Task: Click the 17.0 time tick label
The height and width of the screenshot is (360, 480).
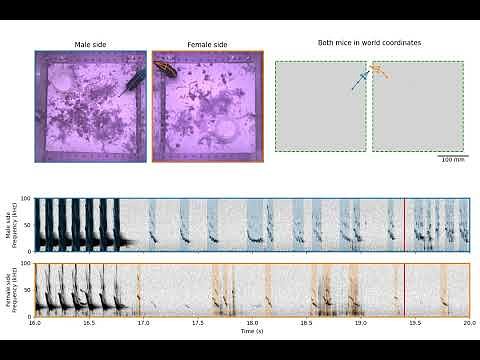Action: [x=143, y=323]
